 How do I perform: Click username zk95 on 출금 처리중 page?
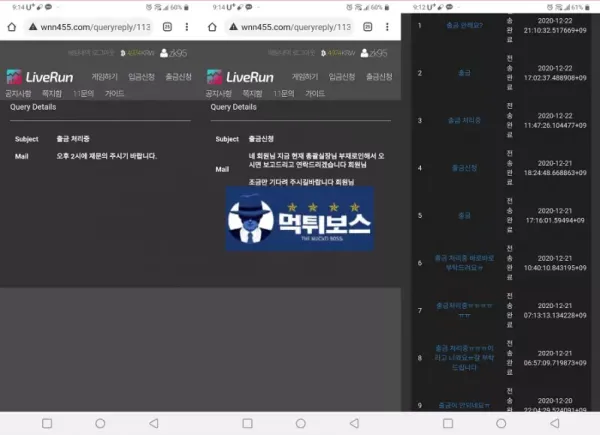[x=178, y=53]
